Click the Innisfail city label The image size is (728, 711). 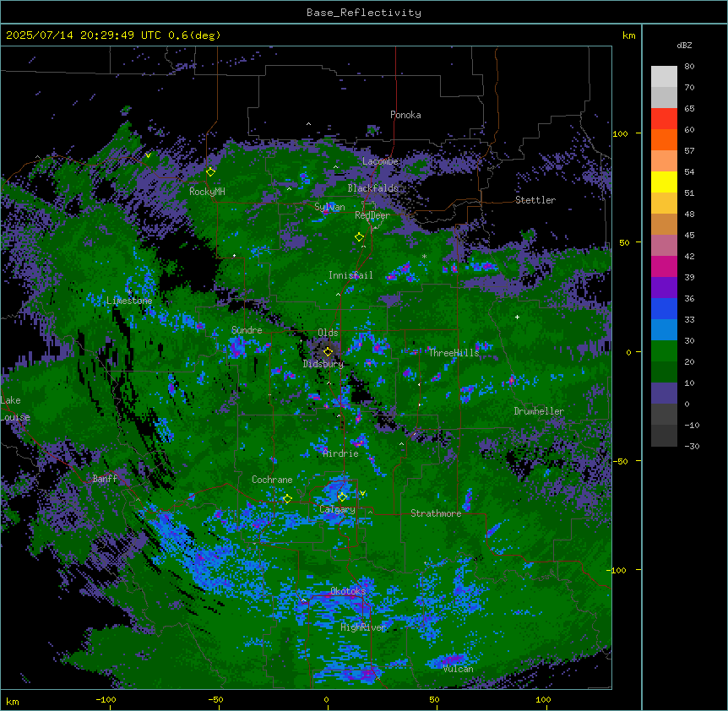[350, 275]
